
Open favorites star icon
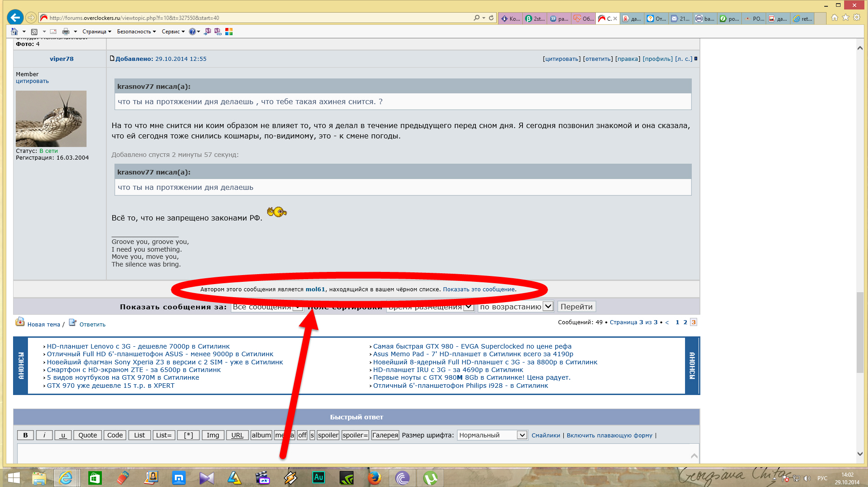pos(845,18)
